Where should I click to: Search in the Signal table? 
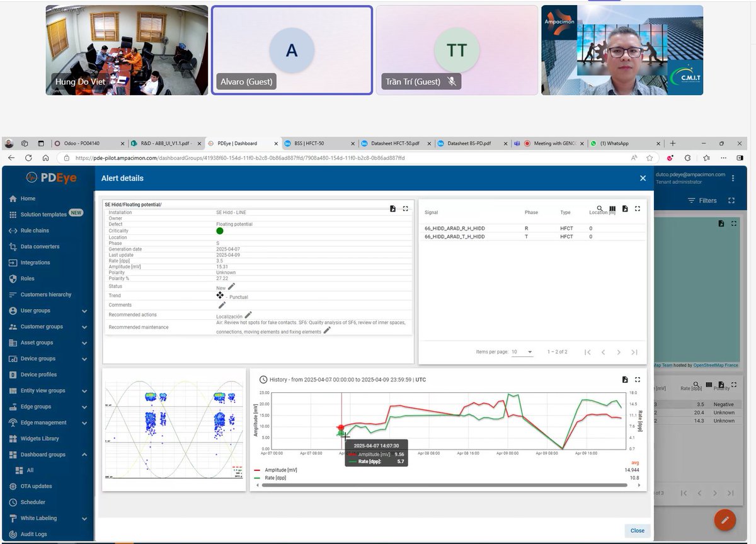[x=600, y=208]
